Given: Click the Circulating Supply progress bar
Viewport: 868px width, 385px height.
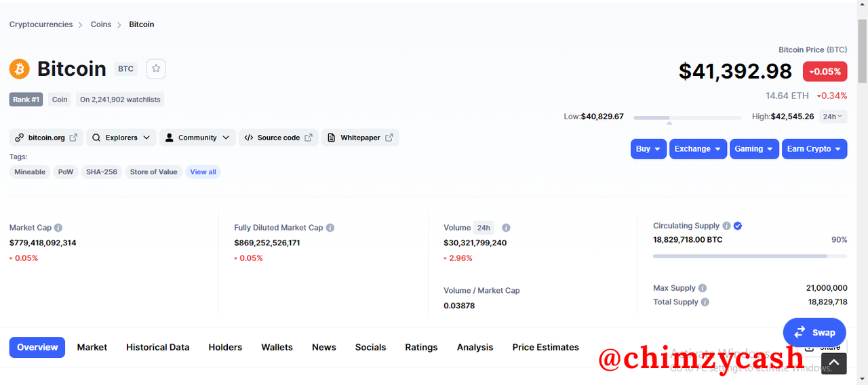Looking at the screenshot, I should [750, 256].
